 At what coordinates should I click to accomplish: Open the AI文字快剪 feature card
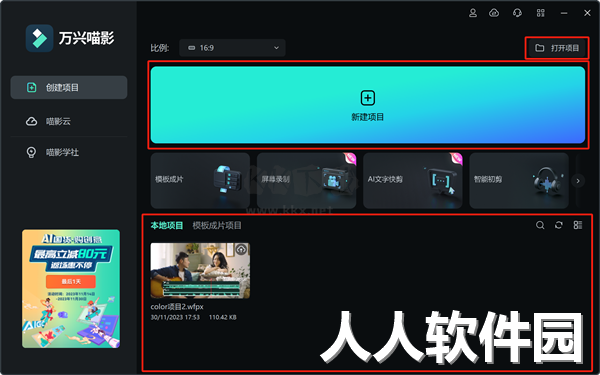(x=413, y=181)
